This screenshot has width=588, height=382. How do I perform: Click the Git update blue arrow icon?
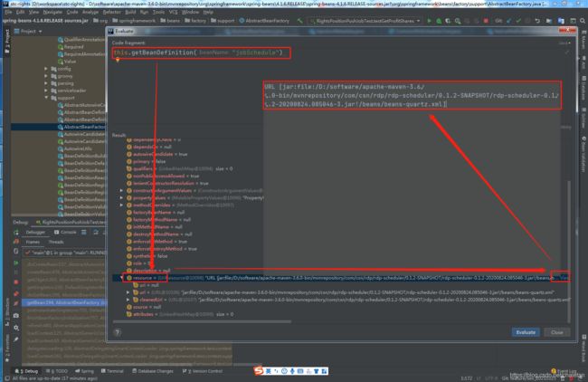click(x=509, y=21)
